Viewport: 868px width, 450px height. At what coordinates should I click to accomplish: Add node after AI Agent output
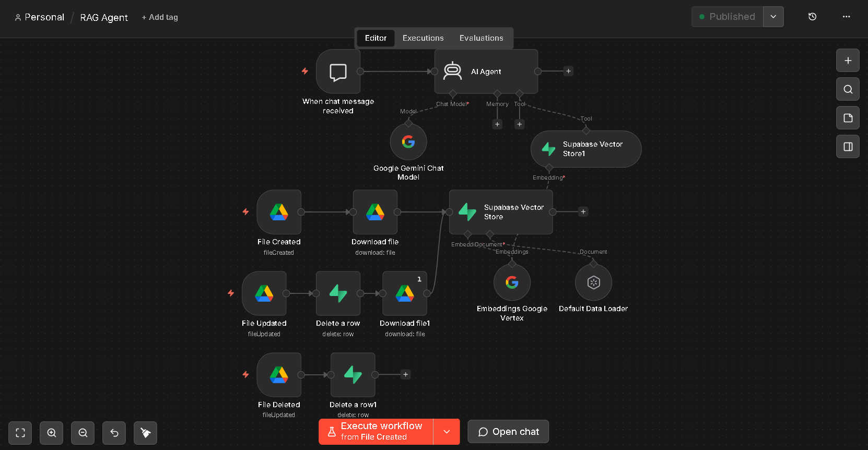click(x=569, y=71)
